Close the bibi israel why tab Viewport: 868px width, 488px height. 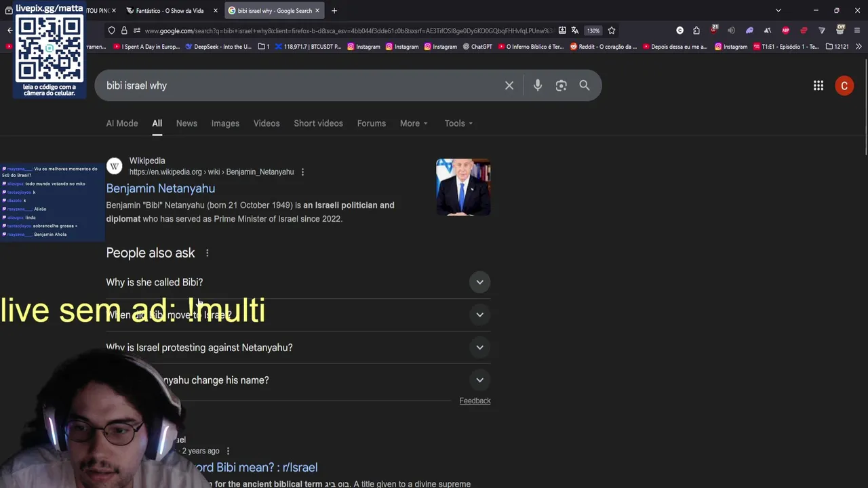click(317, 11)
